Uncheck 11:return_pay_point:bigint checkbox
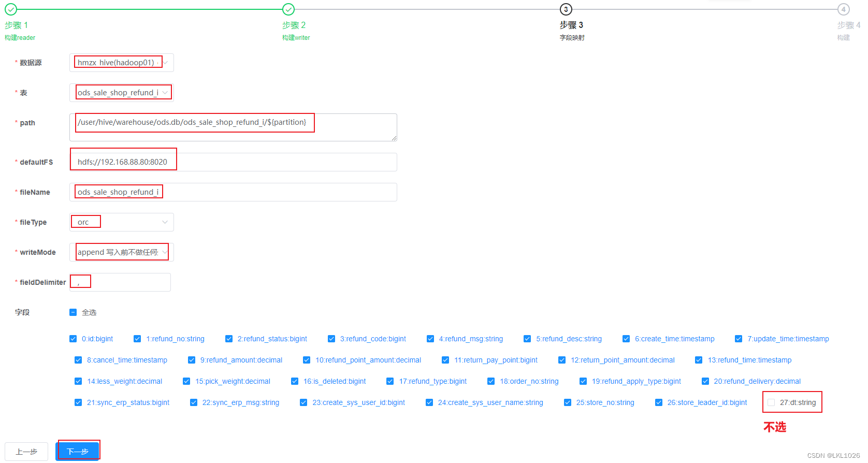The image size is (868, 463). 445,360
